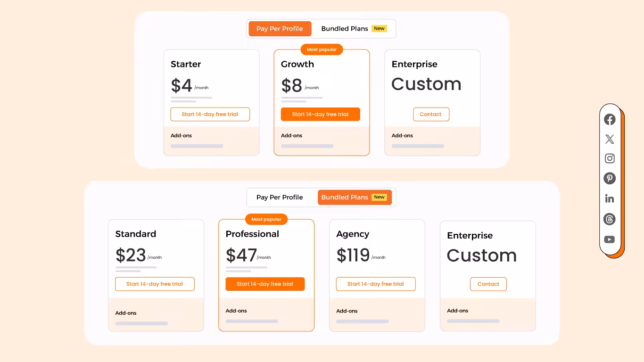This screenshot has width=644, height=362.
Task: Open the LinkedIn icon
Action: pos(610,198)
